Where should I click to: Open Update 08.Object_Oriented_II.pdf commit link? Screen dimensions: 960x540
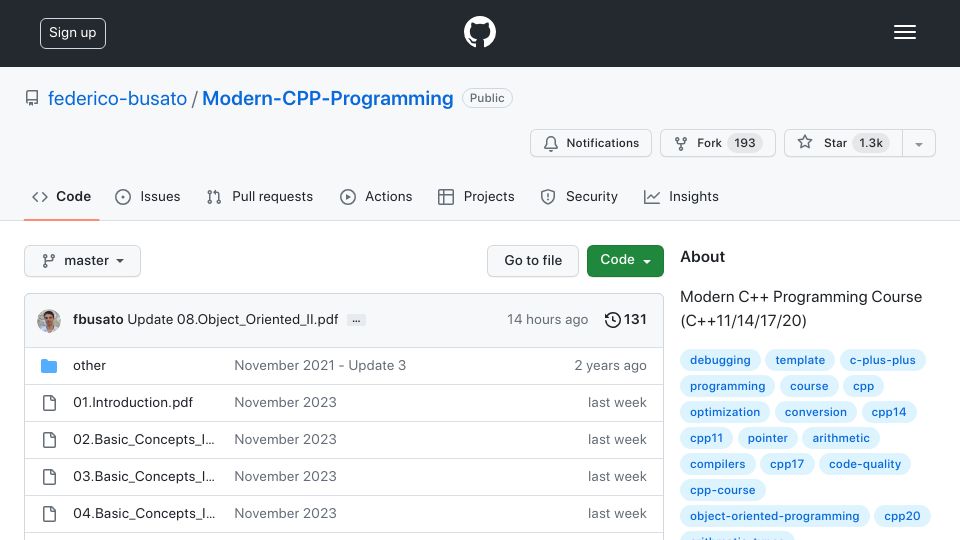[233, 320]
